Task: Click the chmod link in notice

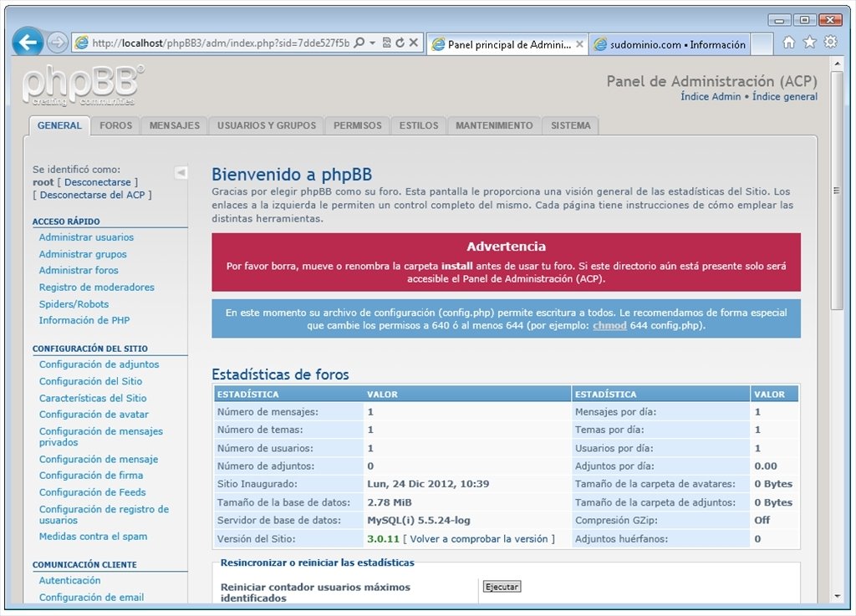Action: pos(609,326)
